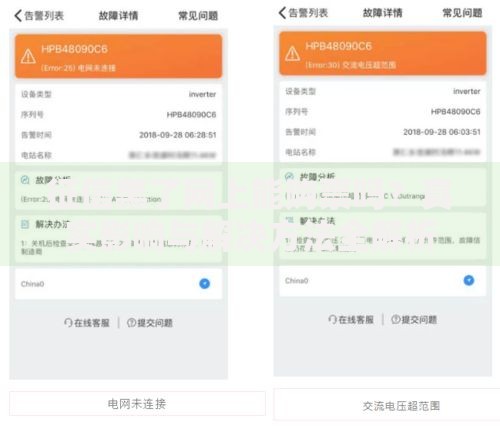Tap 提交问题 in right screen
The width and height of the screenshot is (500, 429).
point(414,320)
